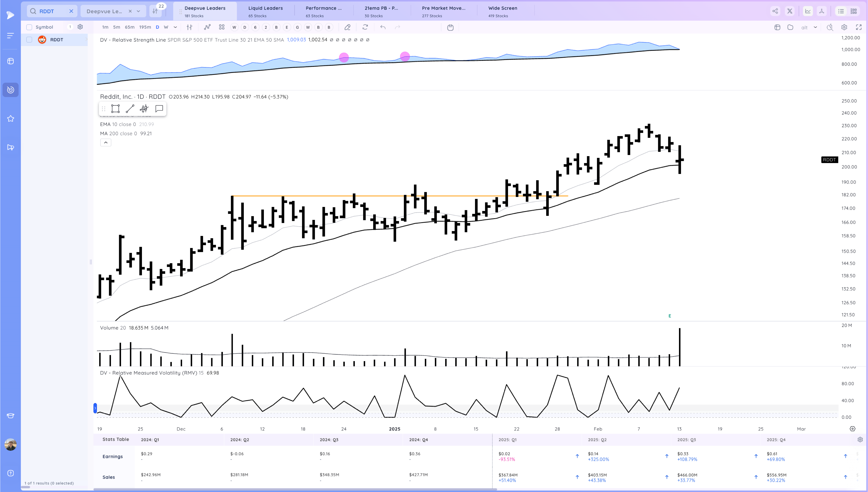Select the weekly W timeframe

tap(166, 27)
